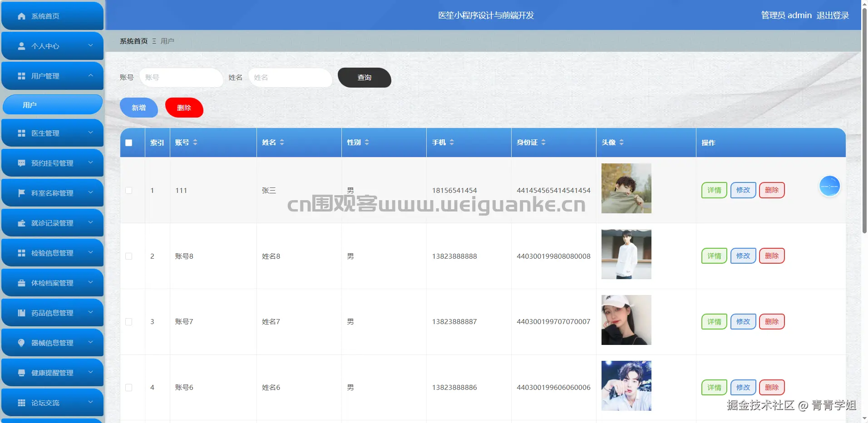The height and width of the screenshot is (423, 868).
Task: Sort table by 姓名 column arrows
Action: pos(282,143)
